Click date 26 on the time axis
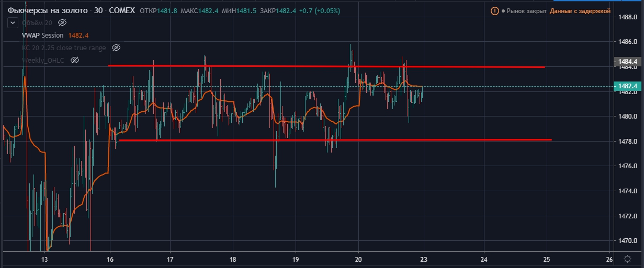The height and width of the screenshot is (268, 644). (x=609, y=259)
